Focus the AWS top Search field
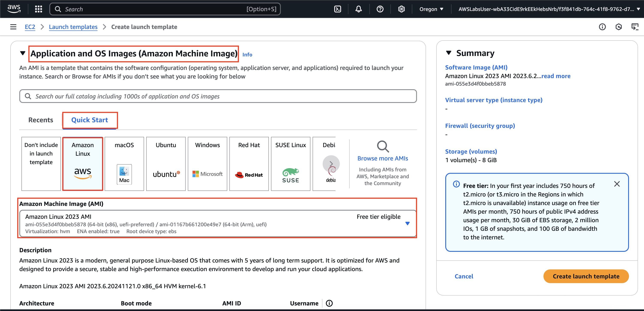The image size is (644, 311). [x=165, y=9]
